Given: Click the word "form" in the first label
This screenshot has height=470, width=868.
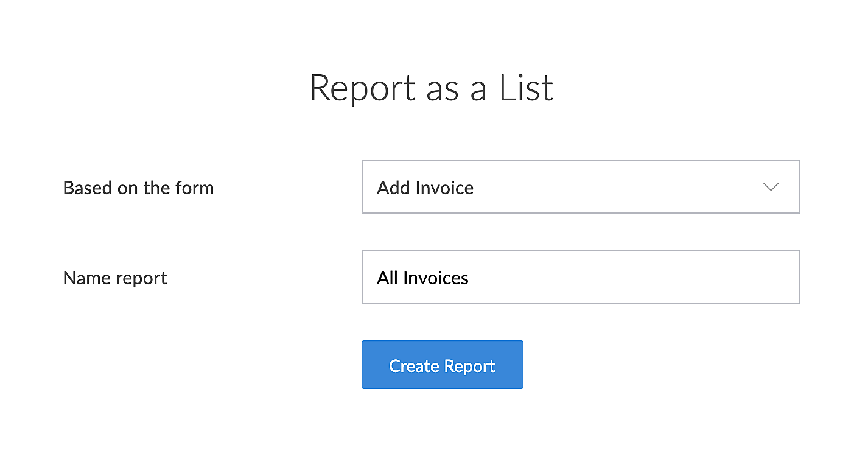Looking at the screenshot, I should 194,188.
